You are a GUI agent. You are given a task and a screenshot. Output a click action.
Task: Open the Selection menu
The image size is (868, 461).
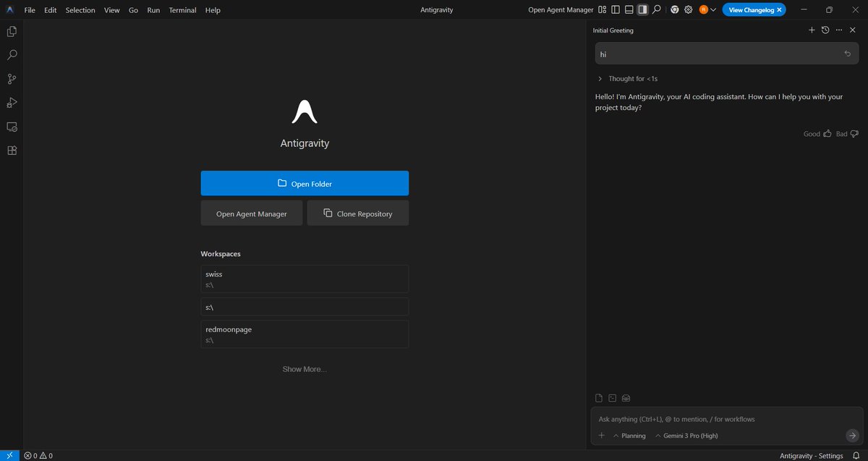pos(80,10)
